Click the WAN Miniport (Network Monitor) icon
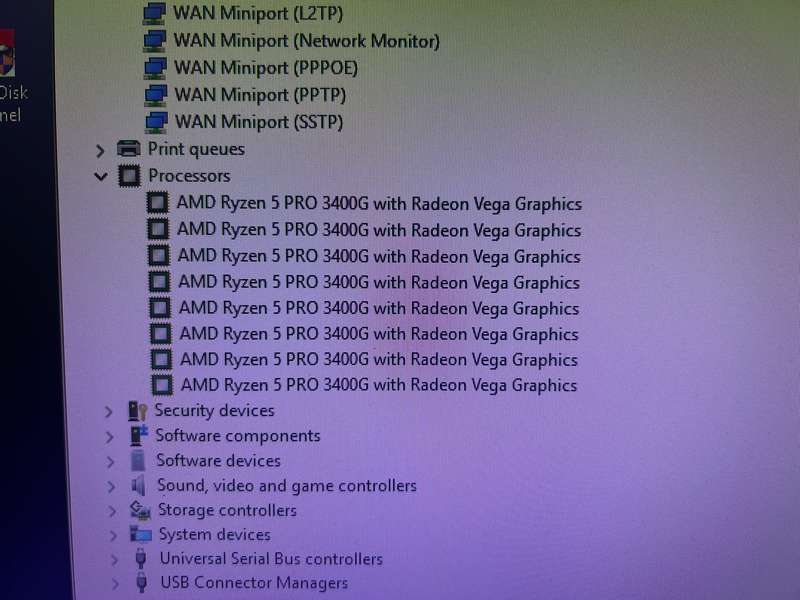 tap(155, 41)
